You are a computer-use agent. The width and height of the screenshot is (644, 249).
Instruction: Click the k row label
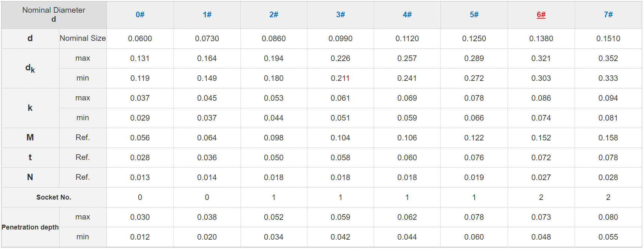pyautogui.click(x=30, y=108)
